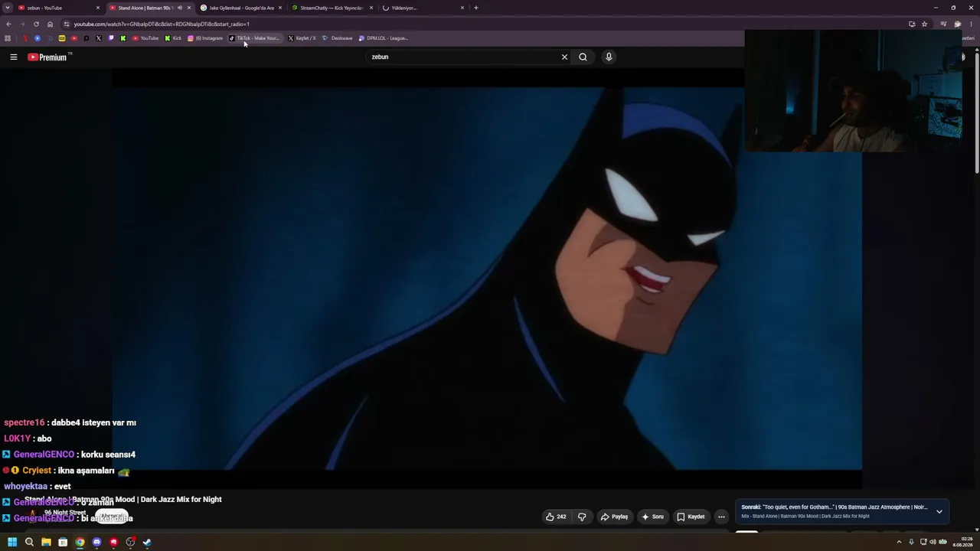Go to YouTube Premium home logo

point(48,57)
